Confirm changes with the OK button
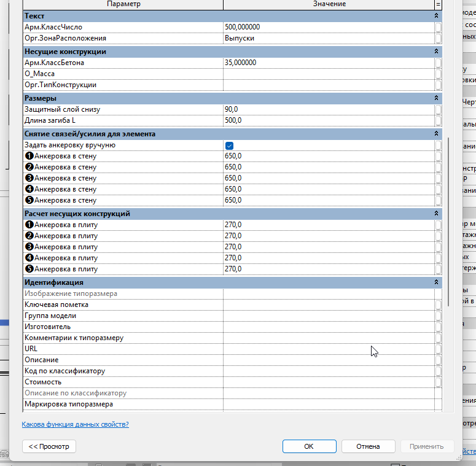 pyautogui.click(x=310, y=446)
